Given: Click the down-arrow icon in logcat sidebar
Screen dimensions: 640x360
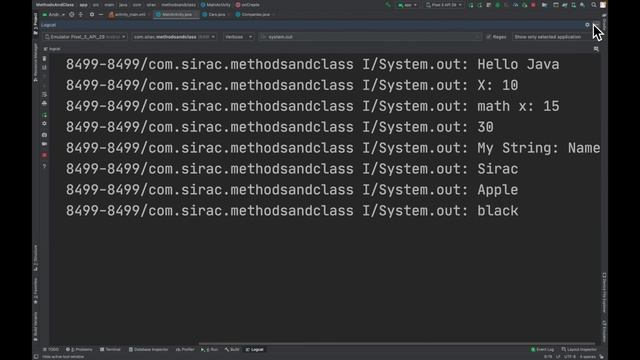Looking at the screenshot, I should click(44, 85).
